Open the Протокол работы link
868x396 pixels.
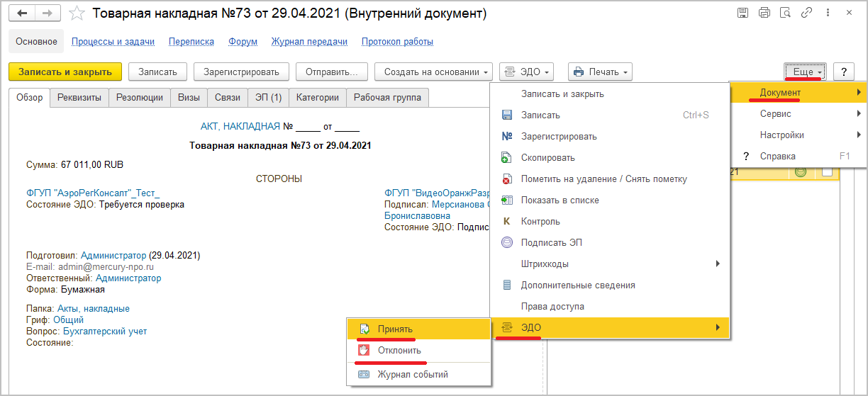397,41
